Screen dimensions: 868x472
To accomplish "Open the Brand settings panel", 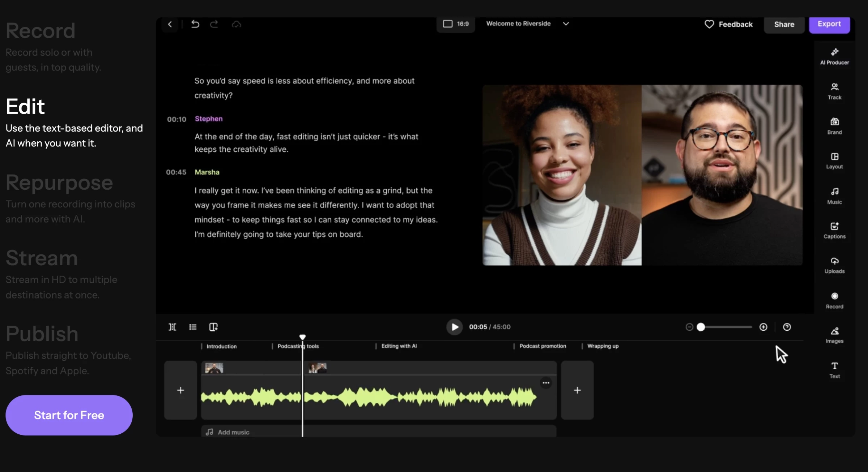I will pyautogui.click(x=834, y=126).
